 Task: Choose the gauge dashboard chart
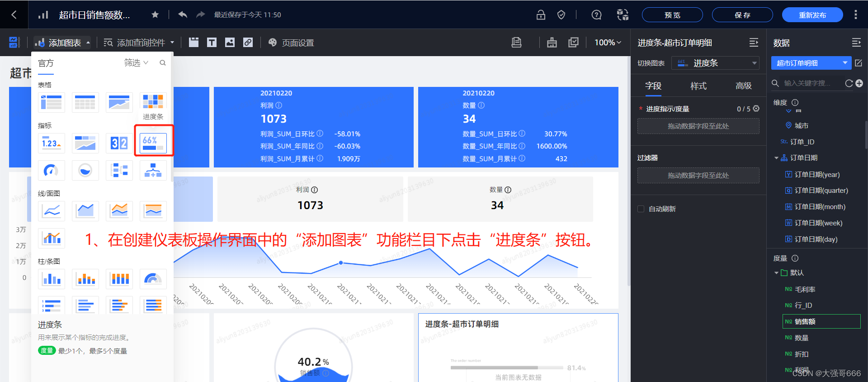tap(52, 171)
